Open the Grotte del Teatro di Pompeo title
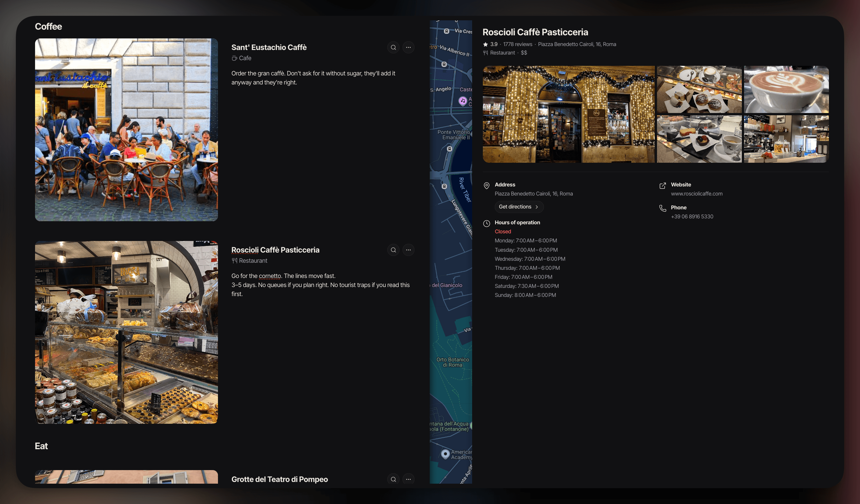 point(280,479)
